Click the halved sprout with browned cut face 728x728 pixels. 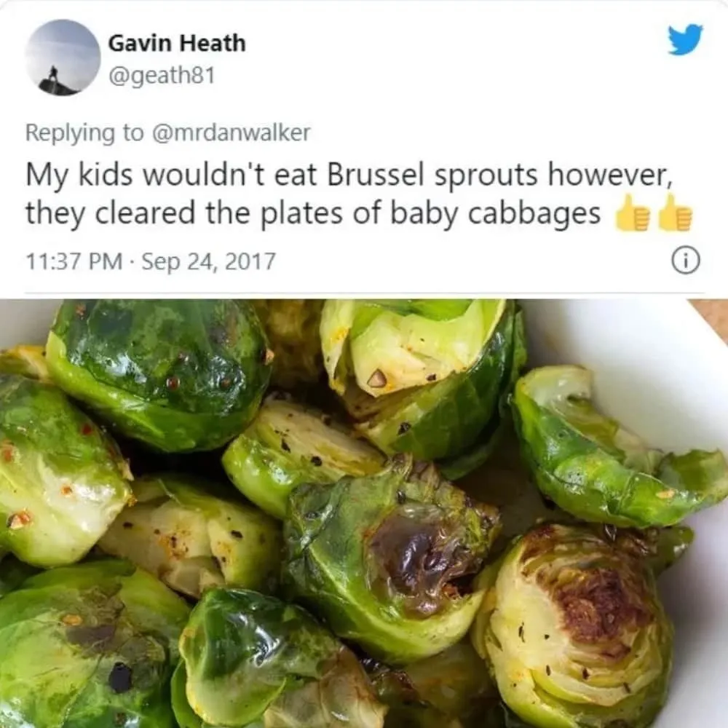(x=575, y=623)
